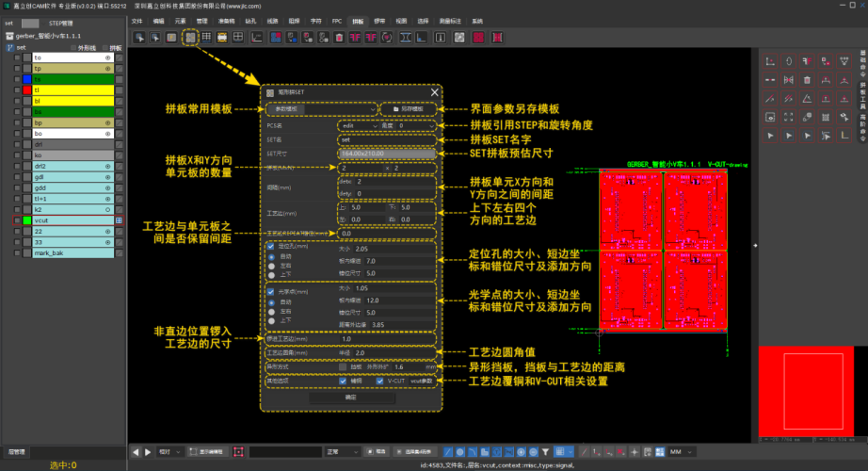Click the funnel filter icon in bottom toolbar
Viewport: 868px width, 471px height.
[x=545, y=452]
